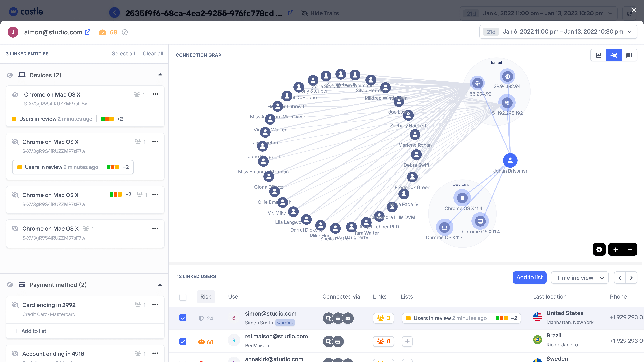This screenshot has height=362, width=644.
Task: Click the links count 3 badge
Action: 383,318
